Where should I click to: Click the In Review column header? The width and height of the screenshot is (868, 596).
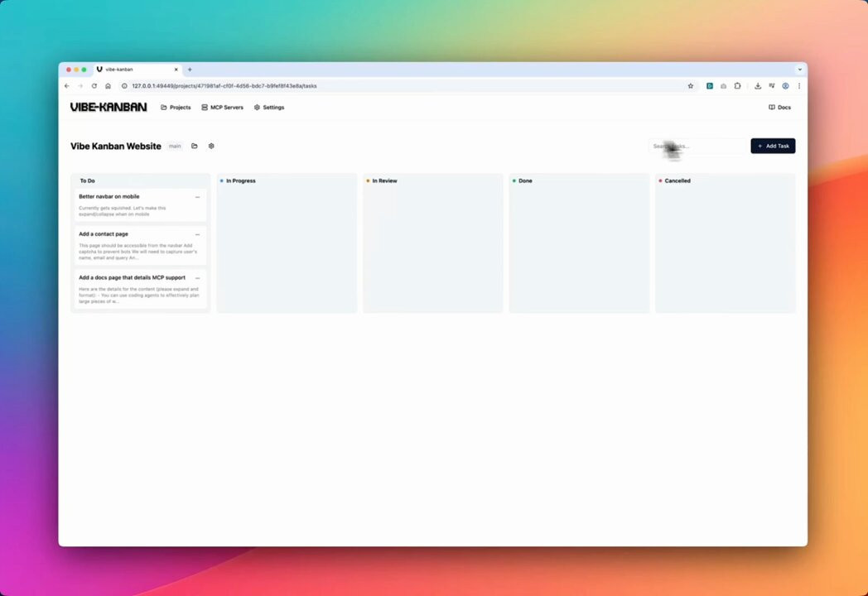pyautogui.click(x=385, y=181)
